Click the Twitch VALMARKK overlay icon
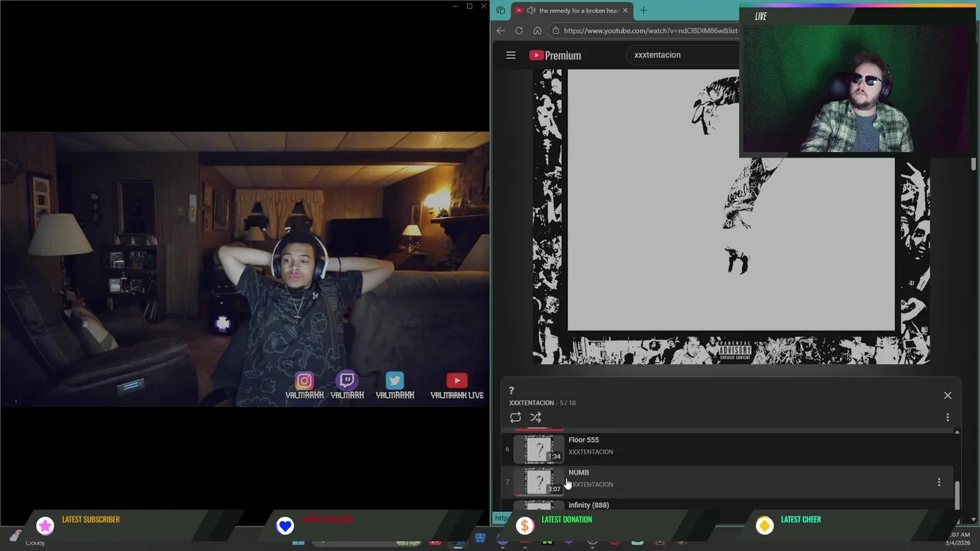 click(x=347, y=380)
